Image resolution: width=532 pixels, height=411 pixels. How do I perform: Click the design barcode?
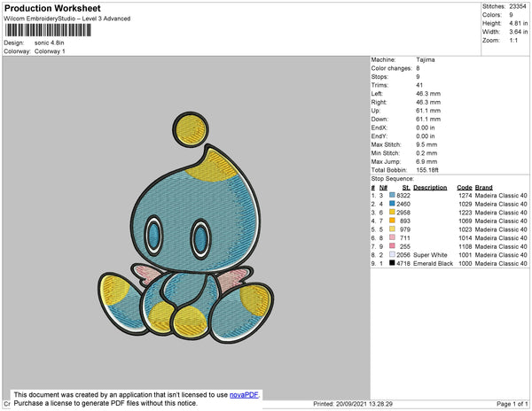(x=48, y=30)
